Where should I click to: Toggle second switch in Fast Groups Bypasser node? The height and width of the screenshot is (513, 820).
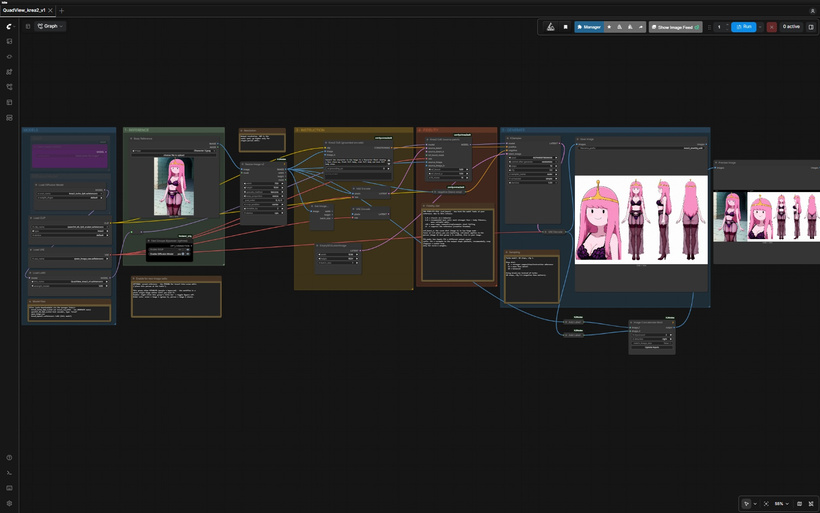185,254
